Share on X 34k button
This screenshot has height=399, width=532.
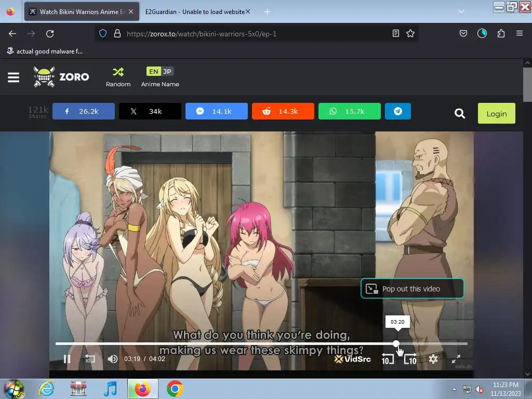pyautogui.click(x=150, y=111)
